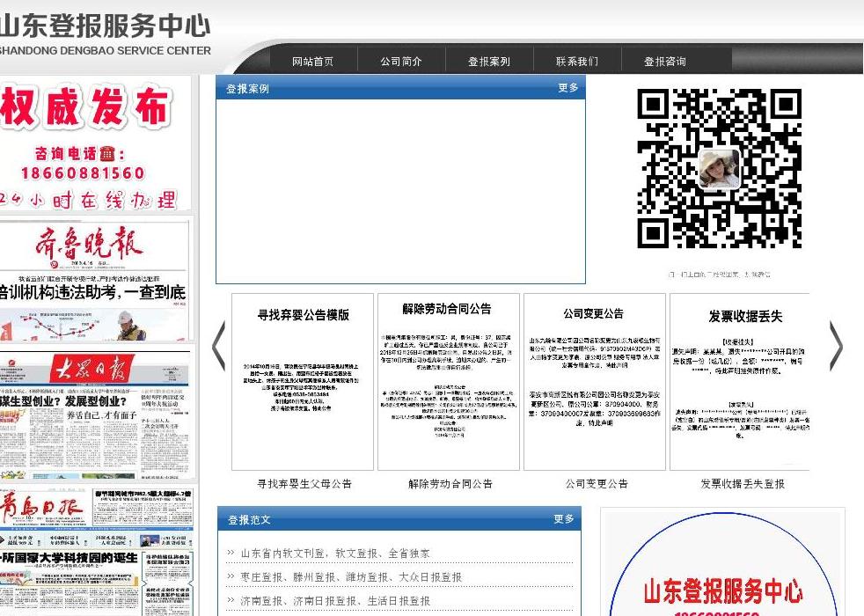Click 更多 in the 登报案例 header
This screenshot has width=864, height=616.
(x=568, y=88)
